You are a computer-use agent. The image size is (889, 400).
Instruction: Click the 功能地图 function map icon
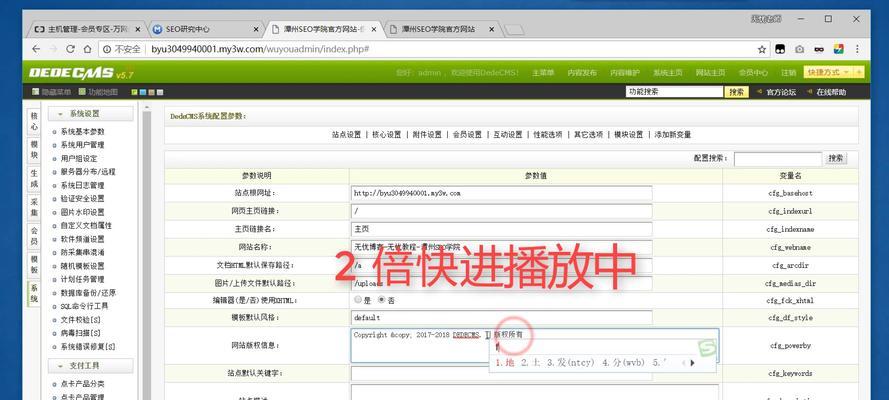coord(82,91)
